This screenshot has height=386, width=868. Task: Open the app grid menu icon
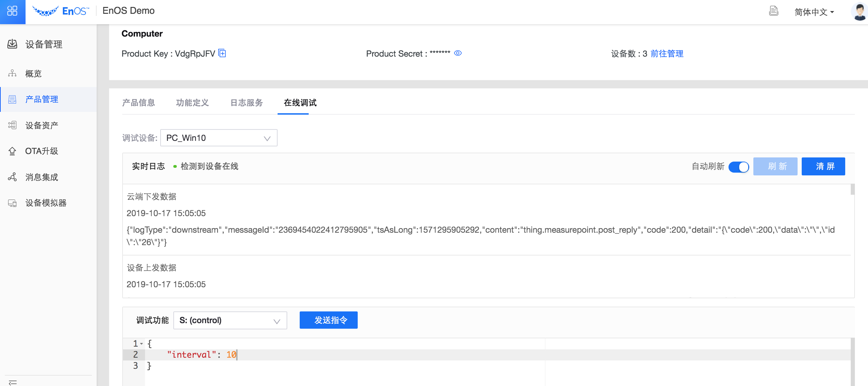[x=12, y=11]
